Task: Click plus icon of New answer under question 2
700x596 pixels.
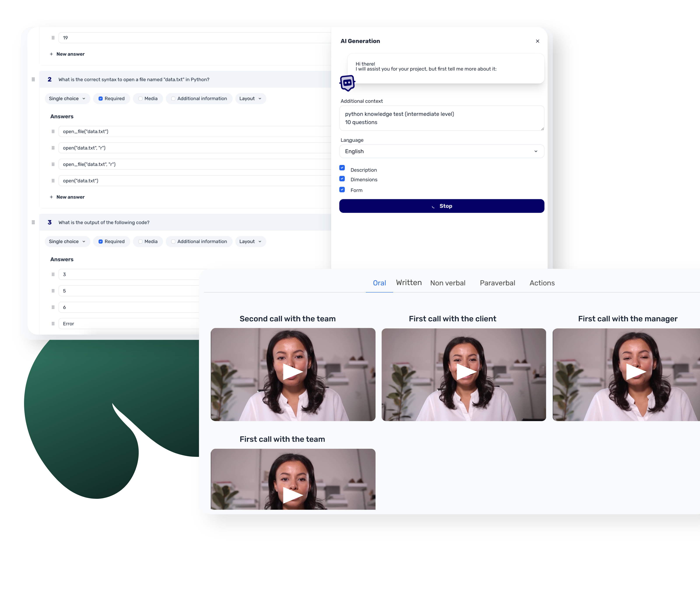Action: point(51,197)
